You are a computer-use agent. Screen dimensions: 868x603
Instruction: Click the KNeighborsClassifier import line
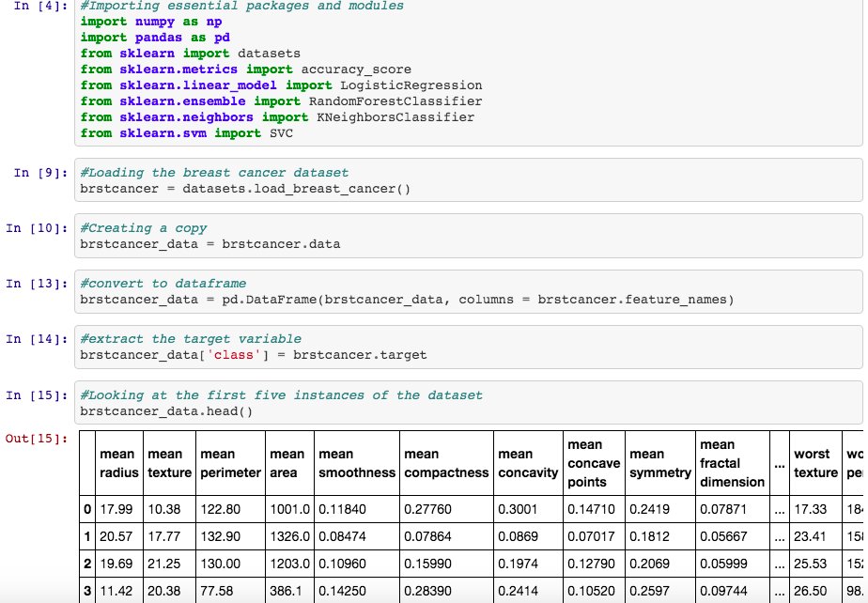pyautogui.click(x=277, y=117)
